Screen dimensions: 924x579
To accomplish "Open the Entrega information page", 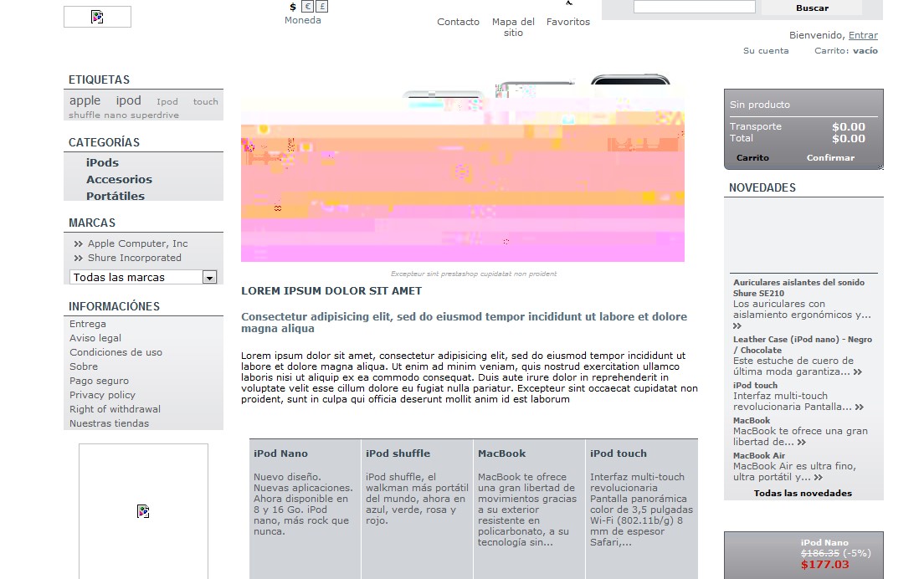I will point(88,324).
